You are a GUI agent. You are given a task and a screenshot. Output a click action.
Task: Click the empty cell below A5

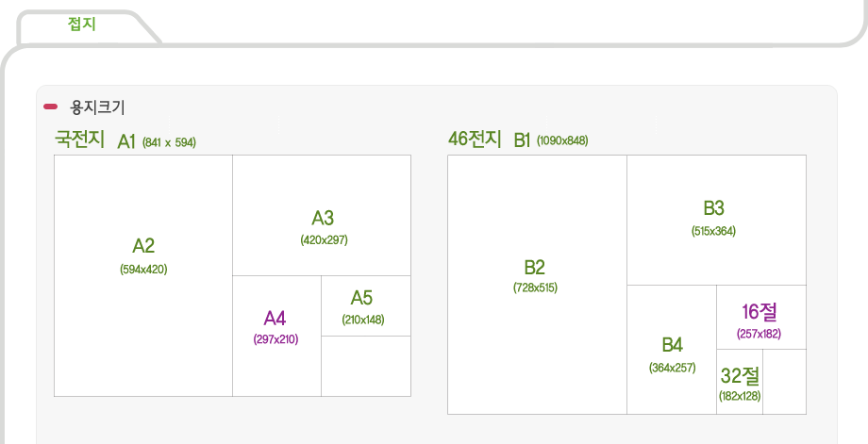(x=366, y=366)
